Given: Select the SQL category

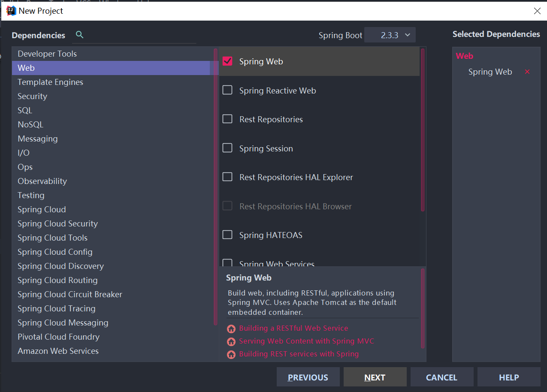Looking at the screenshot, I should tap(113, 110).
